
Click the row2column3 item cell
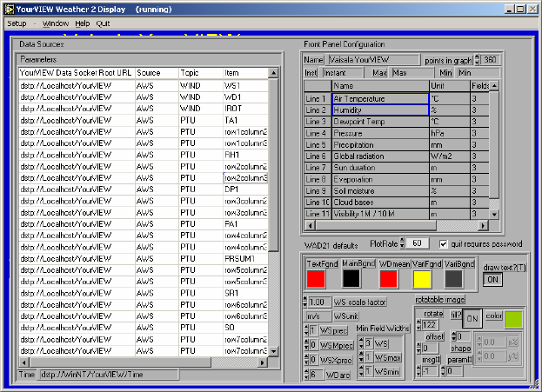point(245,178)
